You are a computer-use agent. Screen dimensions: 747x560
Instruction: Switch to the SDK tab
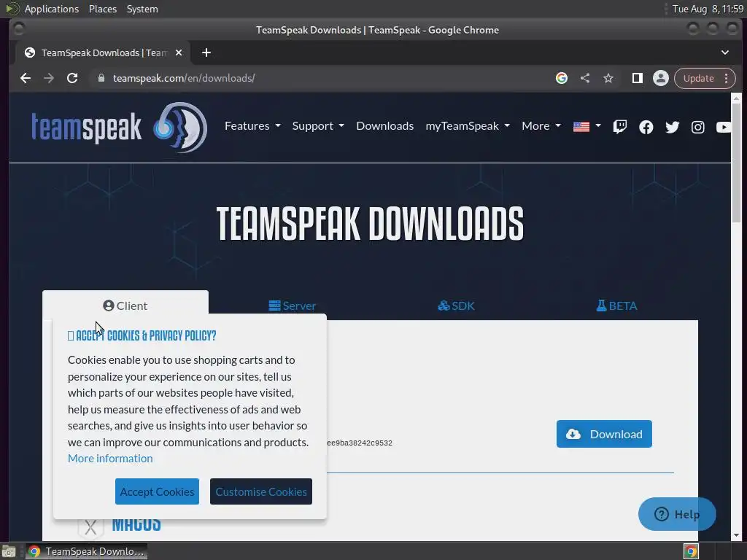tap(457, 306)
